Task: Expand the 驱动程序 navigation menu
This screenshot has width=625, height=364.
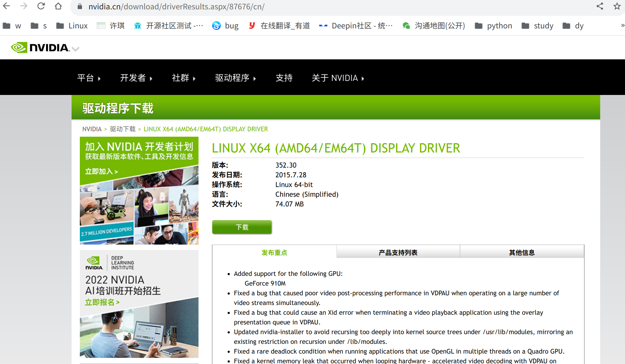Action: (236, 78)
